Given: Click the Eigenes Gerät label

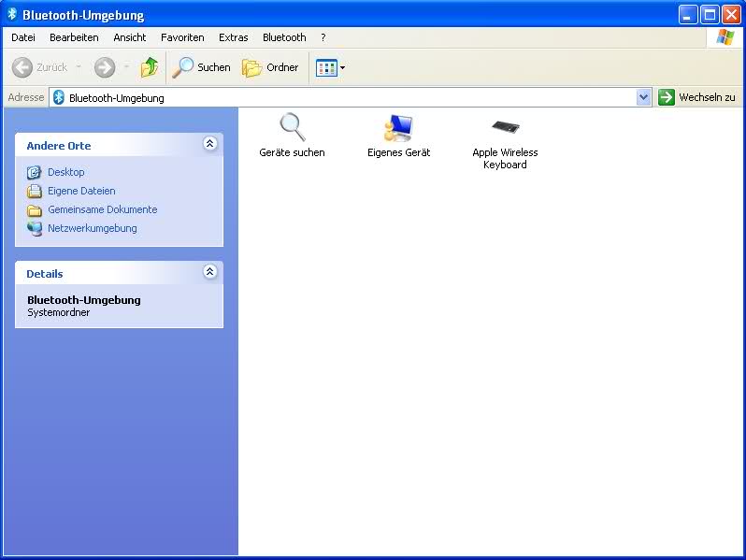Looking at the screenshot, I should pyautogui.click(x=398, y=152).
